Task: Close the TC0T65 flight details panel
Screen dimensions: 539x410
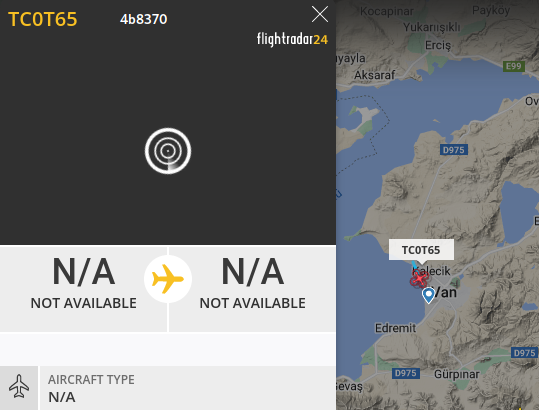Action: [320, 14]
